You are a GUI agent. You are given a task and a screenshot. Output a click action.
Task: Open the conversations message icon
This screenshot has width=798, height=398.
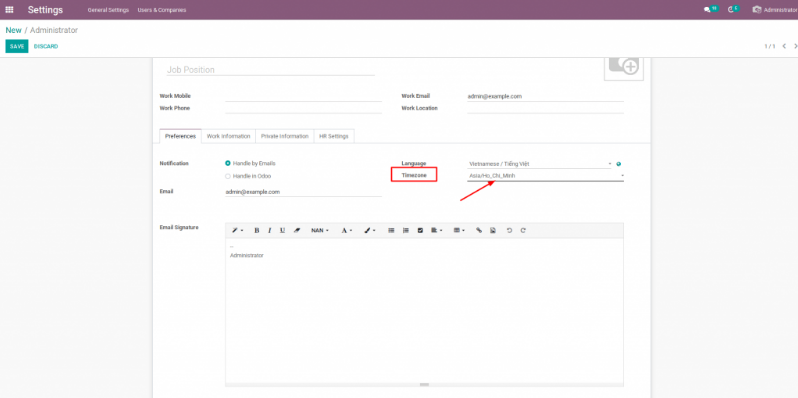point(707,10)
